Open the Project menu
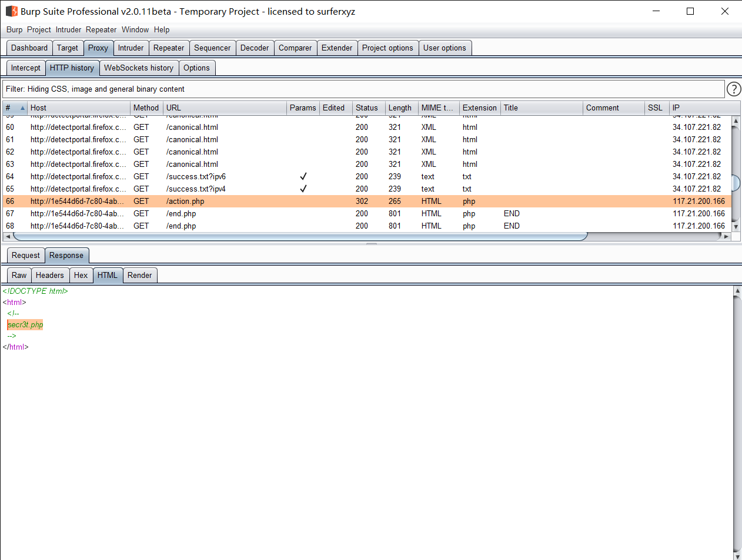The width and height of the screenshot is (742, 560). point(39,29)
